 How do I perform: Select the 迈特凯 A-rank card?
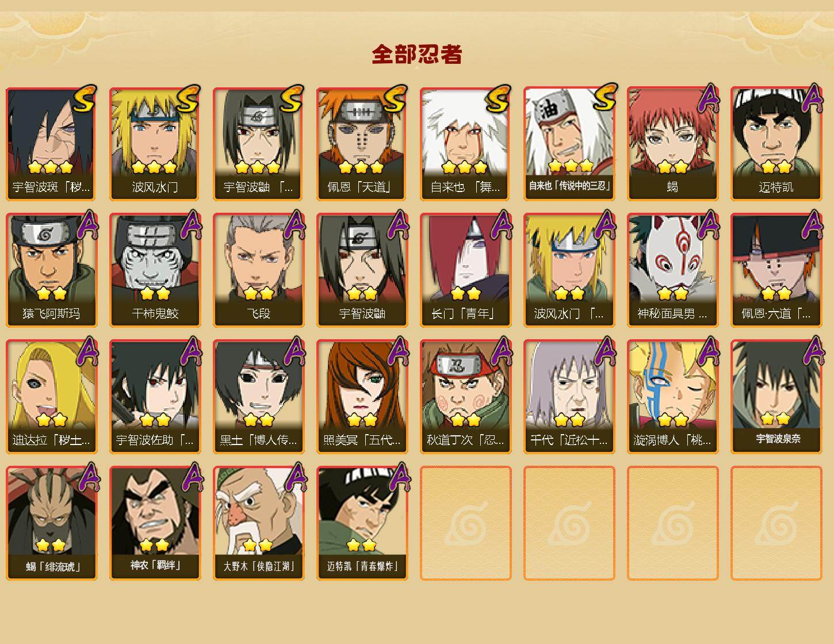776,144
